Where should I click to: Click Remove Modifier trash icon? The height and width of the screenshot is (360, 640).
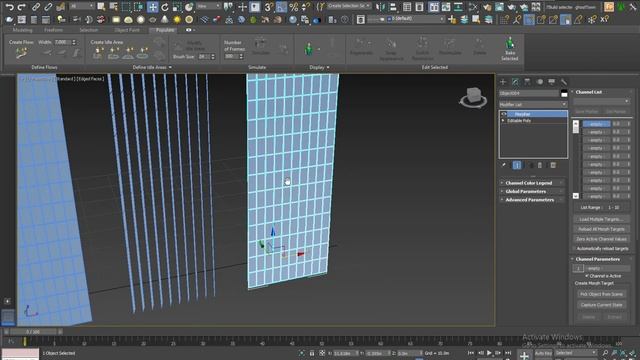tap(540, 165)
